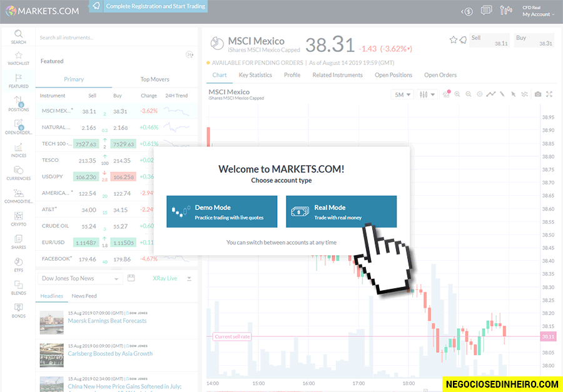Open the Positions sidebar section
The width and height of the screenshot is (563, 392).
[18, 104]
